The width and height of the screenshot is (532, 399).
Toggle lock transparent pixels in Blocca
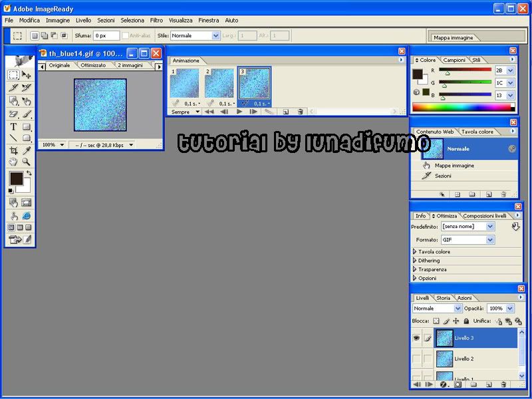(436, 321)
